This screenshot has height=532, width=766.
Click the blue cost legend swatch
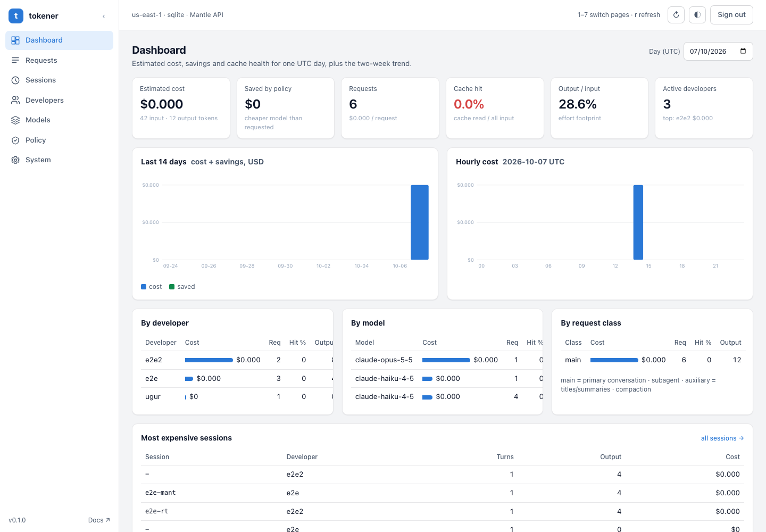pyautogui.click(x=144, y=287)
